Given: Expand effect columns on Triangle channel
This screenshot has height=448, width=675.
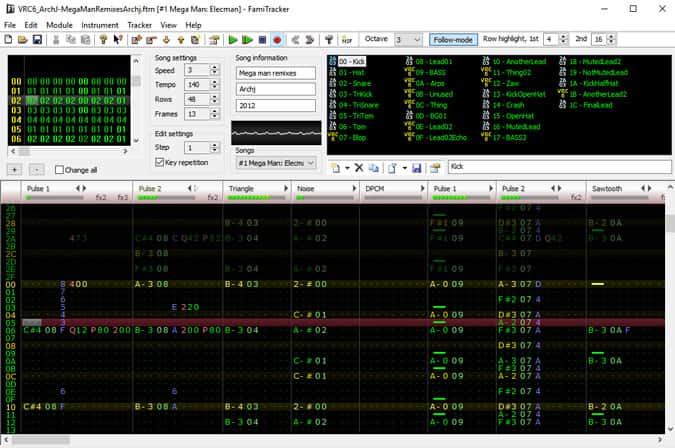Looking at the screenshot, I should [286, 188].
